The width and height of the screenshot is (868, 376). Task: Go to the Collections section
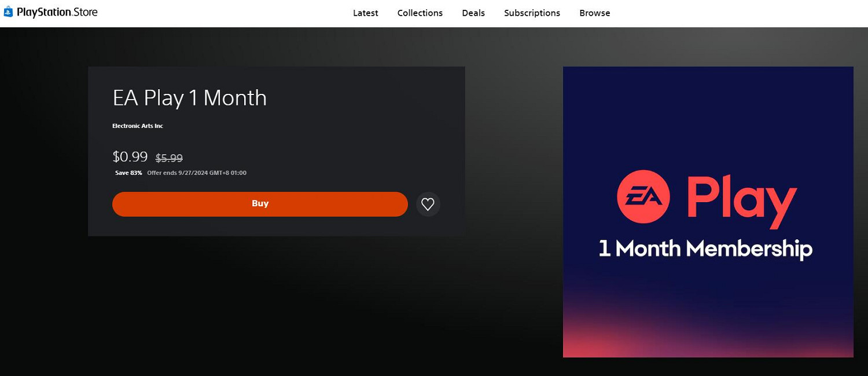point(420,13)
